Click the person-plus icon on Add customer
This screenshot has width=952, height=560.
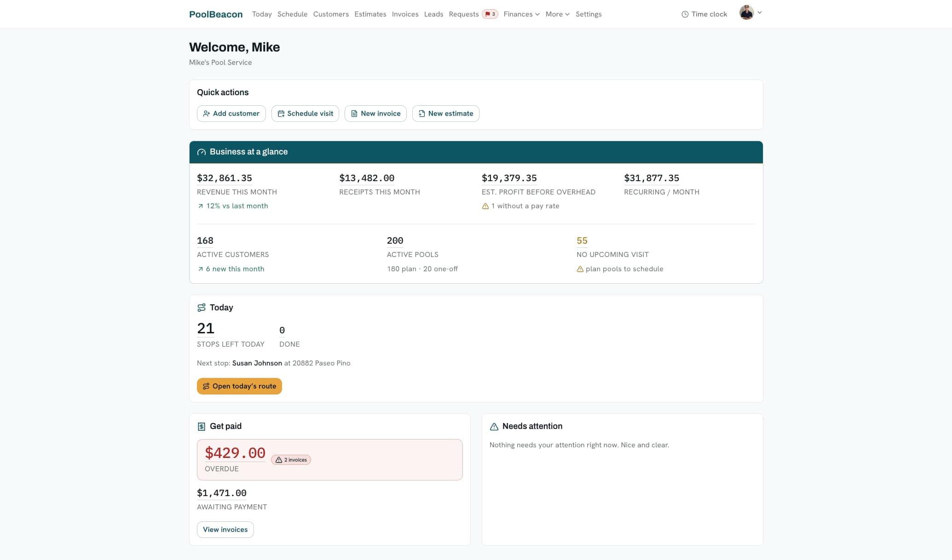(207, 114)
